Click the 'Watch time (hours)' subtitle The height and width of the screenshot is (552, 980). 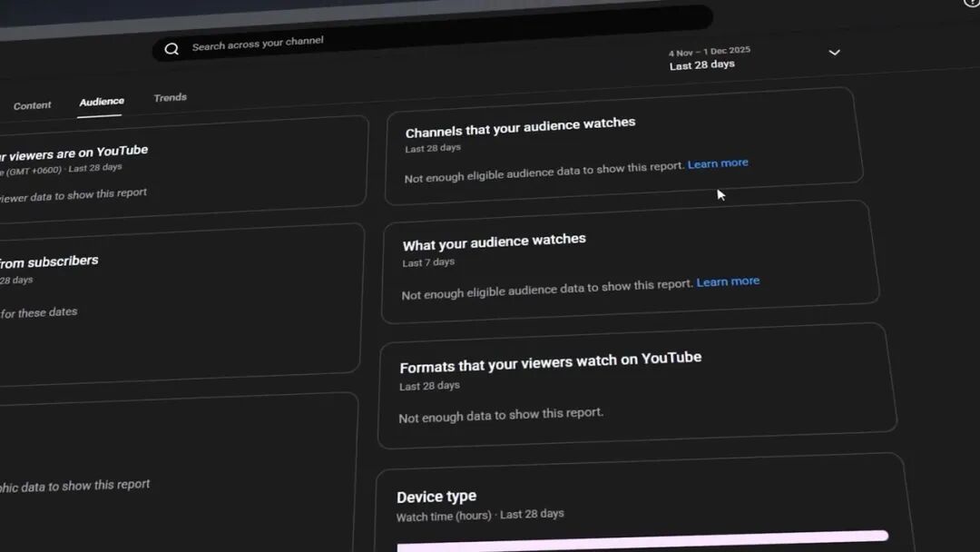coord(444,517)
